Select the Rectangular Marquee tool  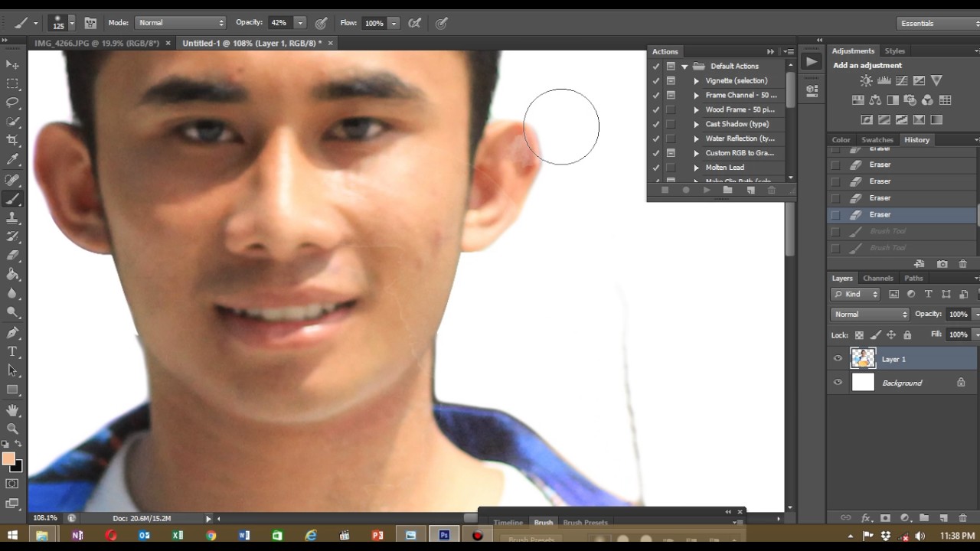coord(12,83)
